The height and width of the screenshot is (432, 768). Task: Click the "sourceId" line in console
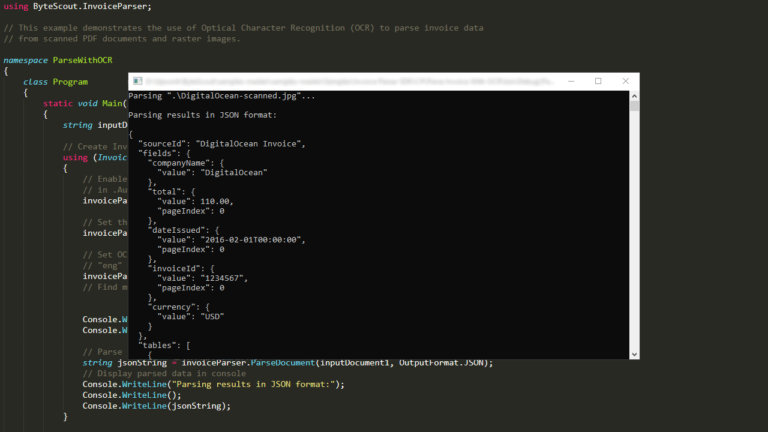[222, 144]
